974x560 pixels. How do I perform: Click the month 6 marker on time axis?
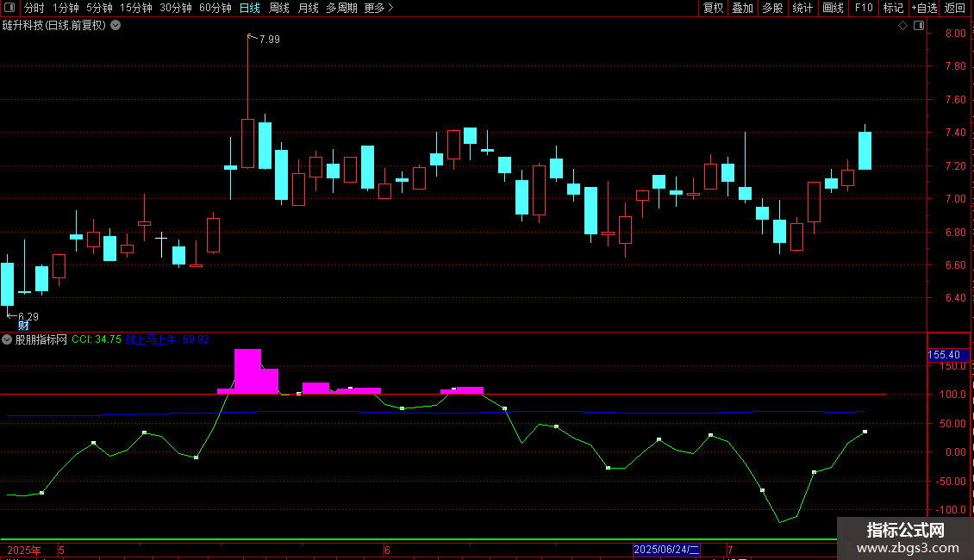pos(387,550)
